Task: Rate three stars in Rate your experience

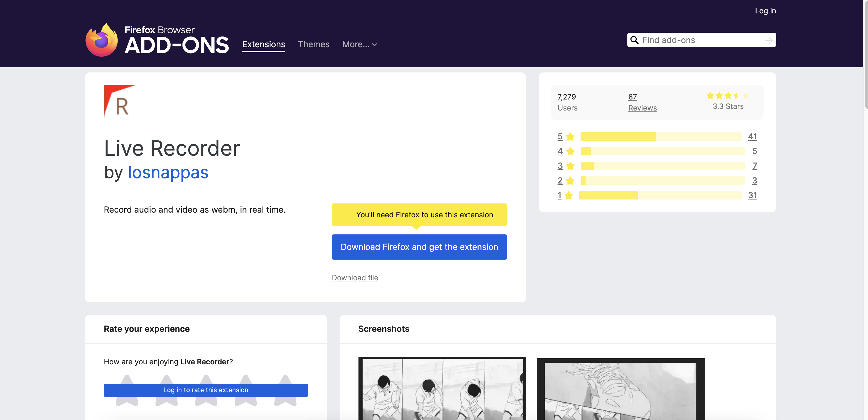Action: [206, 390]
